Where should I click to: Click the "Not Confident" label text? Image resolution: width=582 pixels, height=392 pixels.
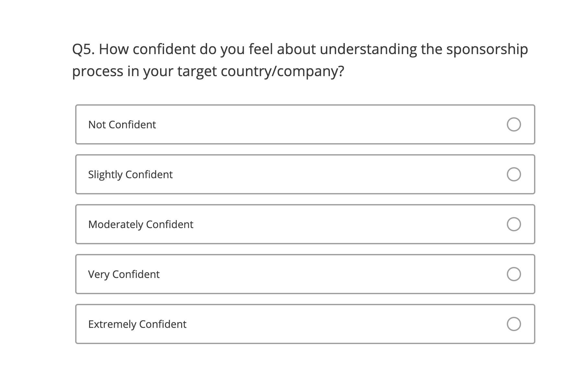122,125
